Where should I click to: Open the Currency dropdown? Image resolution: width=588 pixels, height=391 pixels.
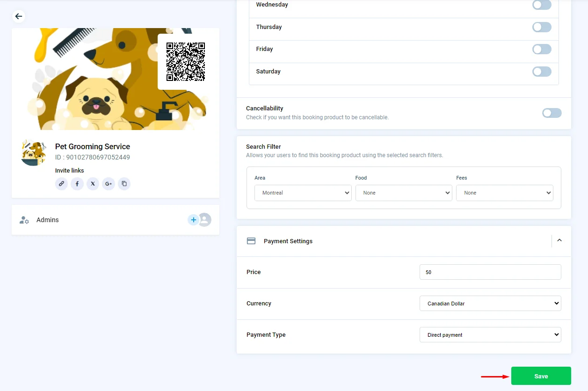coord(490,304)
